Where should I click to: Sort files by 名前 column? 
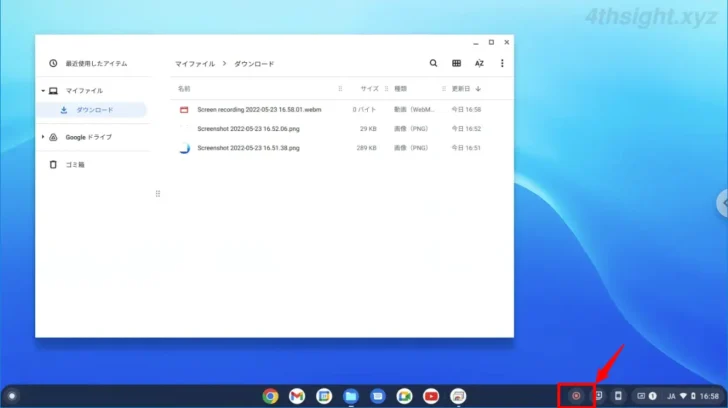click(184, 89)
